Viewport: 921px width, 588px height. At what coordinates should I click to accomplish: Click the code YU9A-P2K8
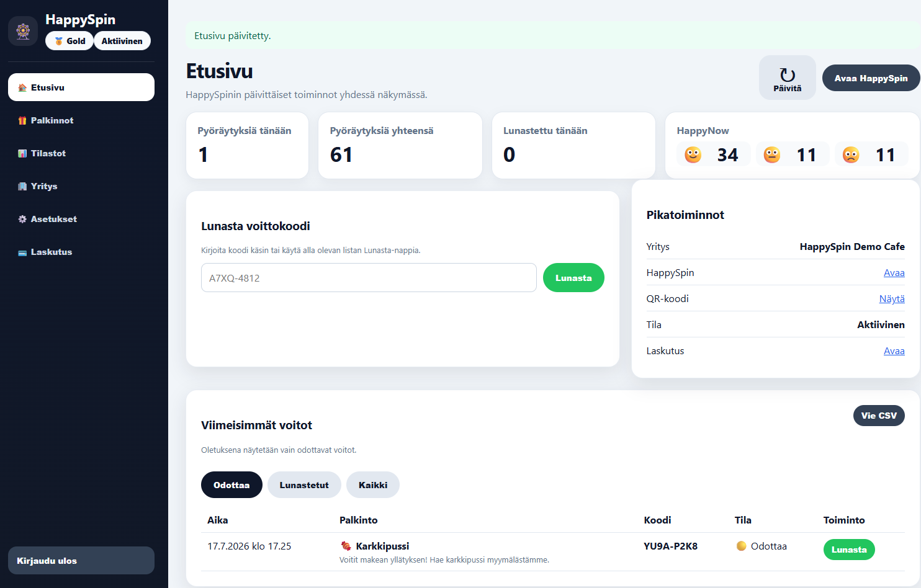tap(671, 546)
